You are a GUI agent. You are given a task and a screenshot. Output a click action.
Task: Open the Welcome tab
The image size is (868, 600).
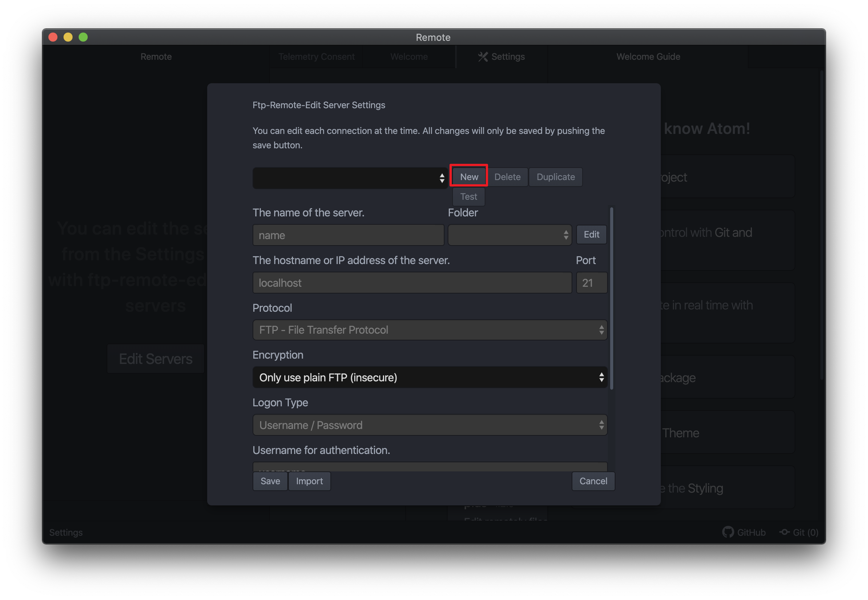[x=409, y=57]
